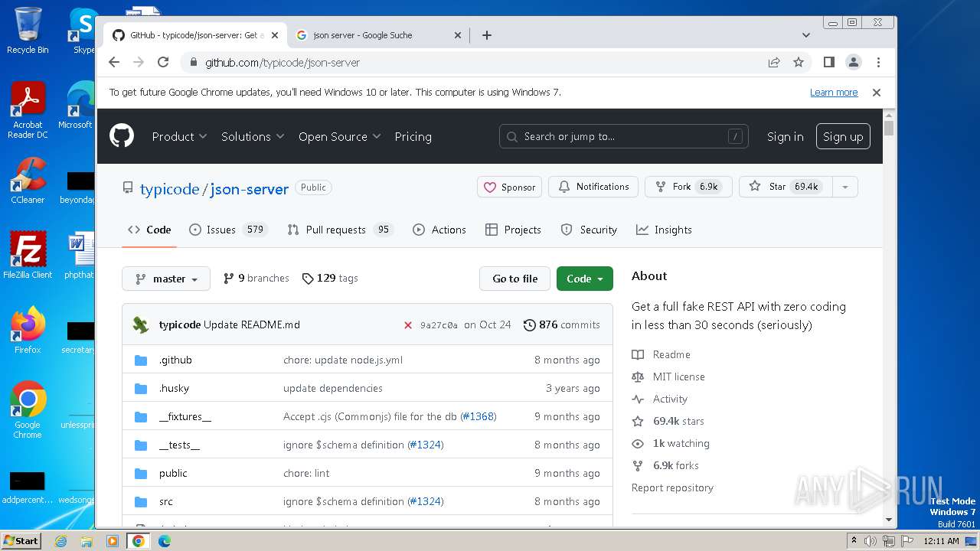The width and height of the screenshot is (980, 551).
Task: Open the .husky folder
Action: coord(174,388)
